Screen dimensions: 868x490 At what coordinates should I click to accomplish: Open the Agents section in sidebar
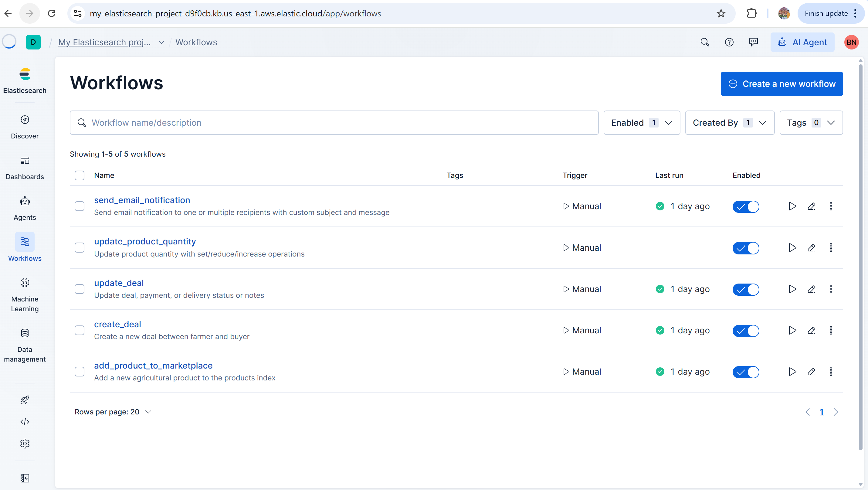(25, 208)
